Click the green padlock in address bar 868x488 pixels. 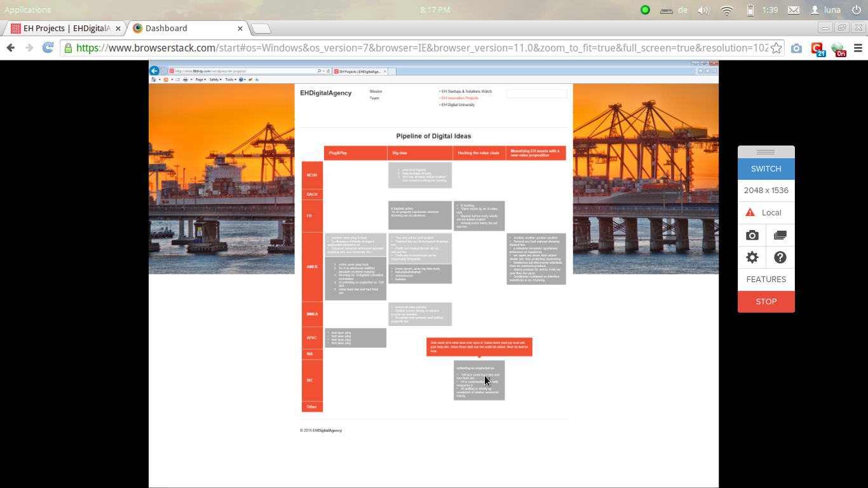(68, 48)
